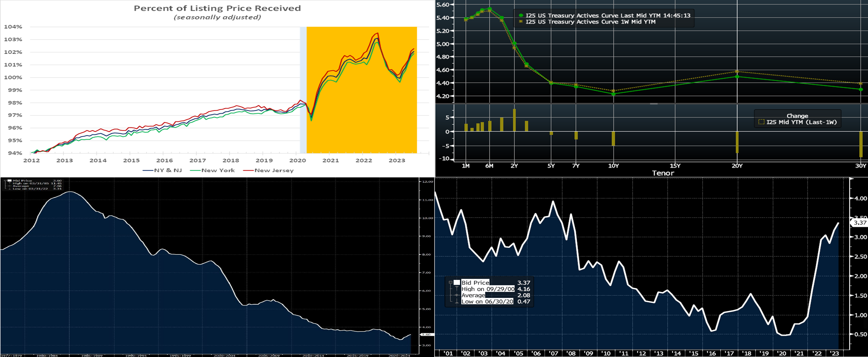The width and height of the screenshot is (868, 357).
Task: Select the Average diamond marker in Bid Price legend
Action: [457, 295]
